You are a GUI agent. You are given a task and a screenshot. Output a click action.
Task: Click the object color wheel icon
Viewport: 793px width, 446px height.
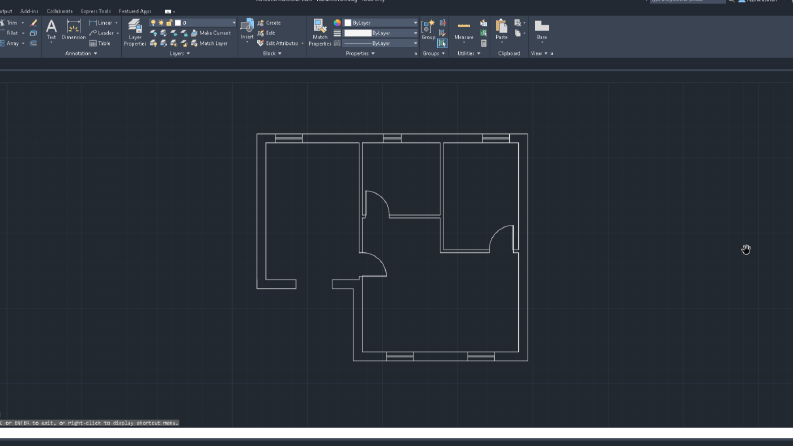click(x=337, y=23)
